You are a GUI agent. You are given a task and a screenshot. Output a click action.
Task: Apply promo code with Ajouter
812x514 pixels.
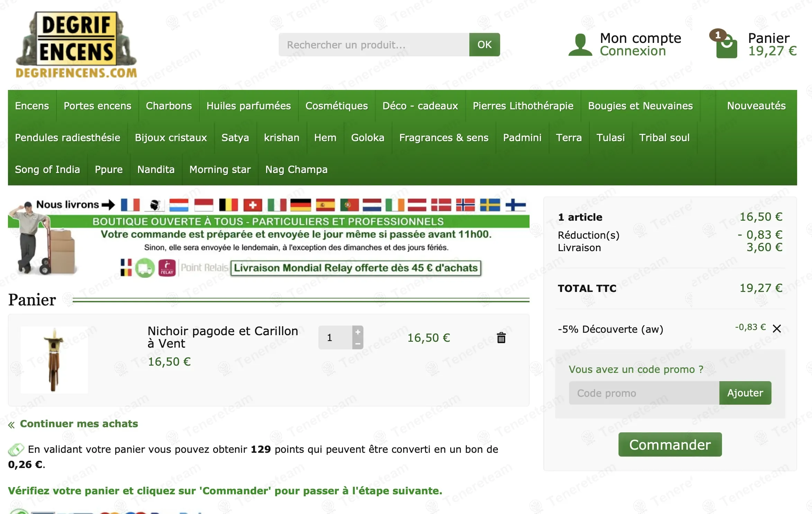tap(745, 393)
